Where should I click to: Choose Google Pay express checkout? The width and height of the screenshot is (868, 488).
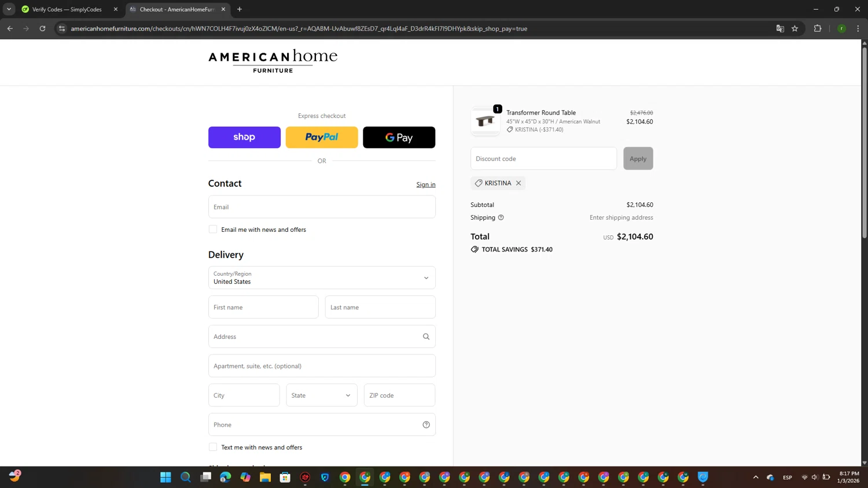(x=399, y=137)
